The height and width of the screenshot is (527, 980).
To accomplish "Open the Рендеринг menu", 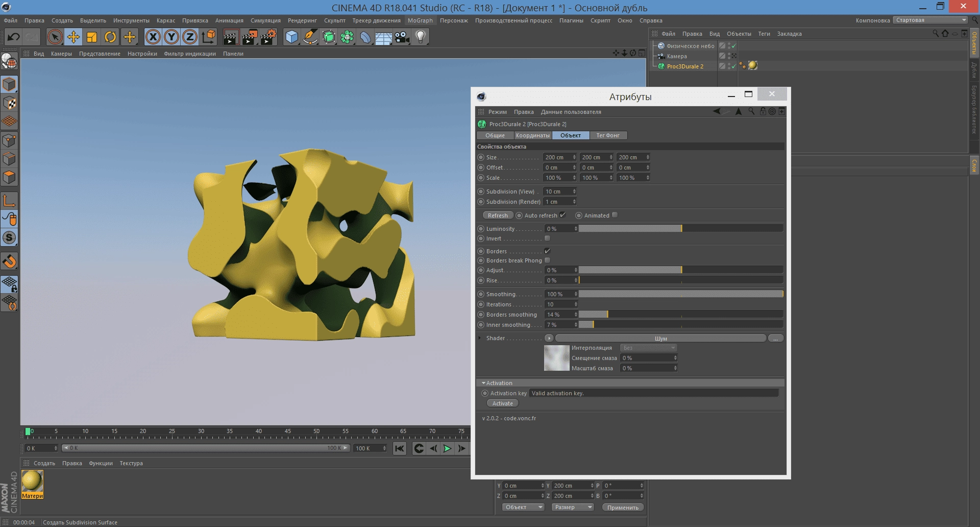I will pos(302,20).
